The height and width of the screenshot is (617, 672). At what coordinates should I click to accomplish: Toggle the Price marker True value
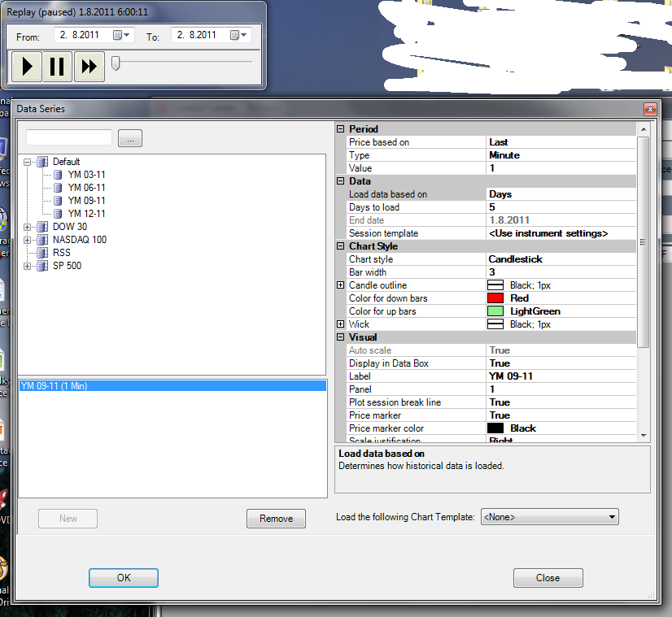coord(561,415)
